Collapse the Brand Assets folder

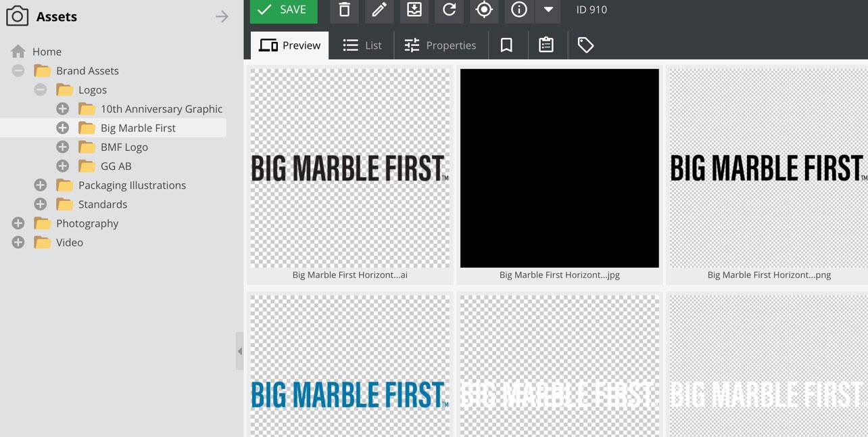click(x=18, y=70)
